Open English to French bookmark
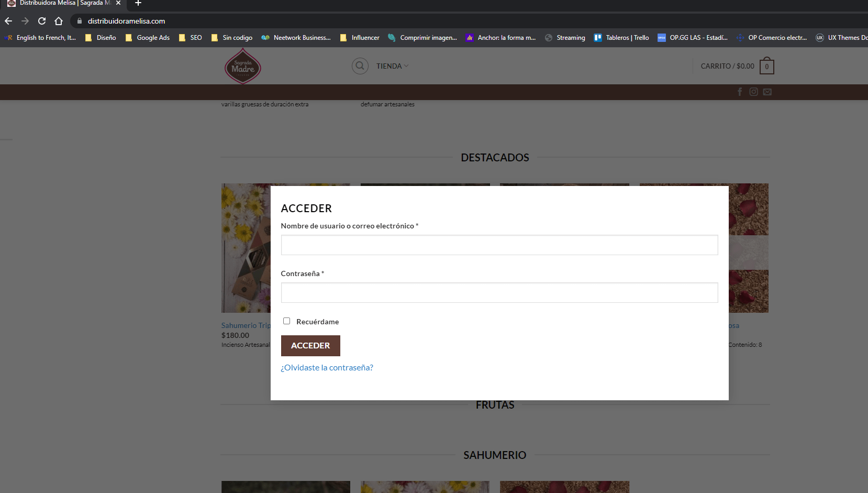 pos(40,38)
